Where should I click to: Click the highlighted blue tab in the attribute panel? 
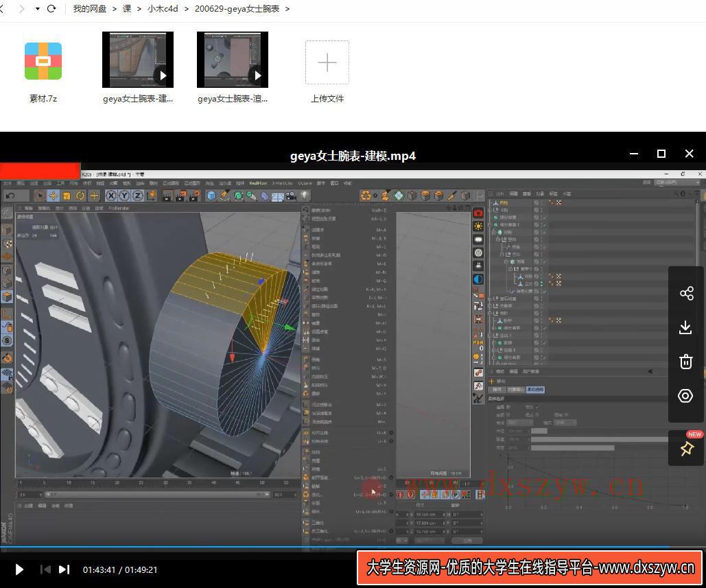535,390
